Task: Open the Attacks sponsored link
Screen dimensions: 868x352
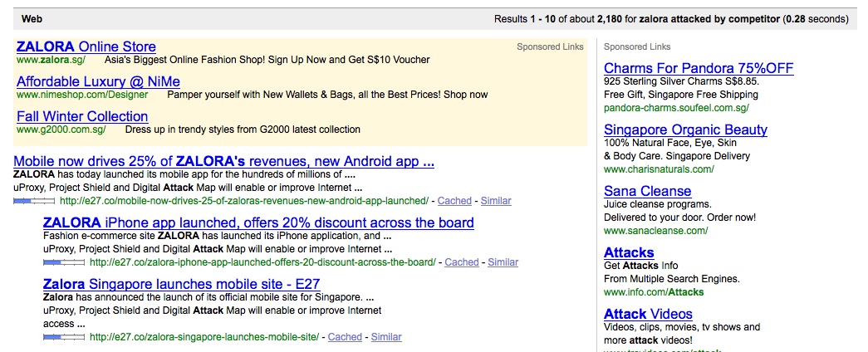Action: coord(629,252)
